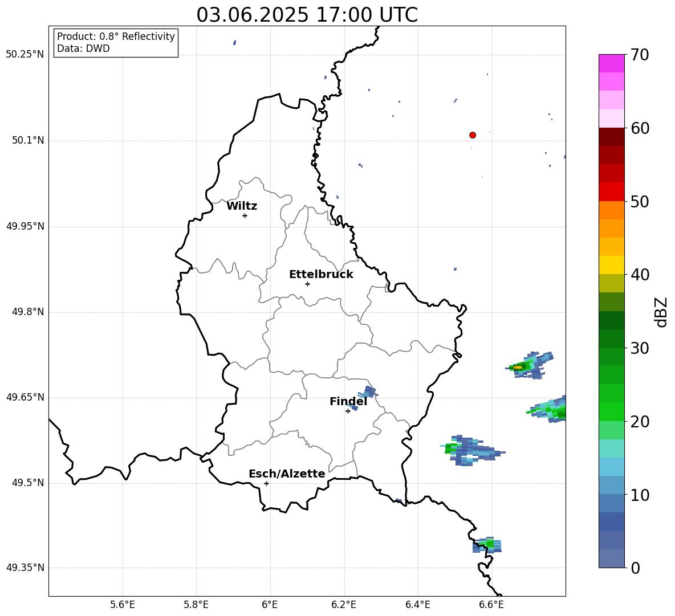The width and height of the screenshot is (675, 616).
Task: Click the 6.6°E longitude label
Action: [491, 605]
